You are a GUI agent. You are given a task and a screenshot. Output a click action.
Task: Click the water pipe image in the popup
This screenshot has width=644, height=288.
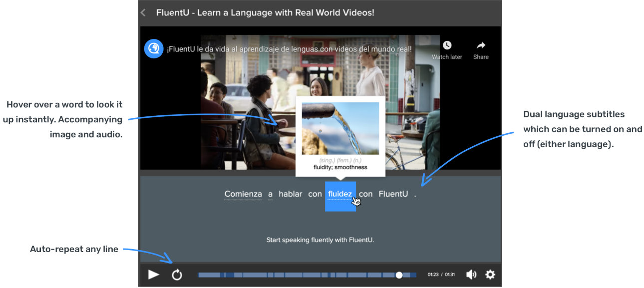(340, 128)
